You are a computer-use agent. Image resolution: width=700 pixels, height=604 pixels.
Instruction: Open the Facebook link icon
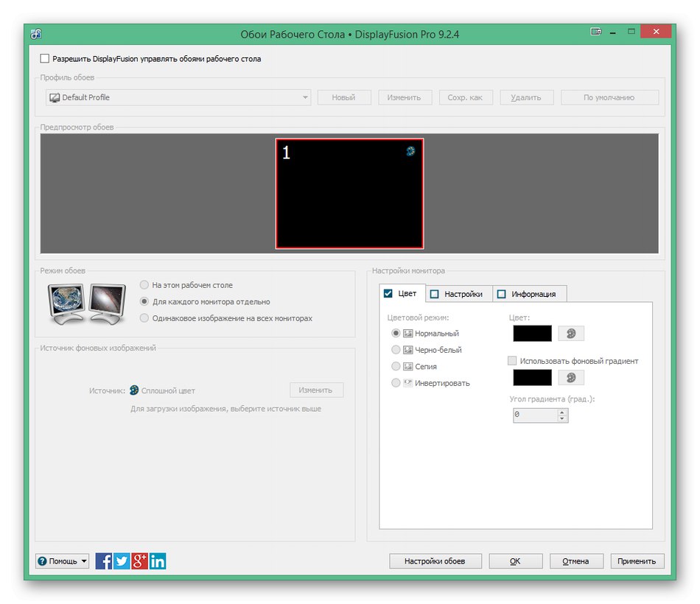click(104, 561)
